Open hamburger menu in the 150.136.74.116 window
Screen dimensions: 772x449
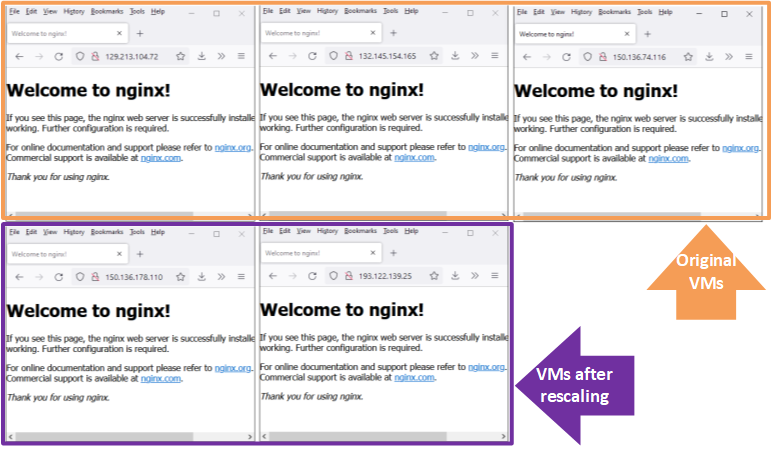(749, 57)
